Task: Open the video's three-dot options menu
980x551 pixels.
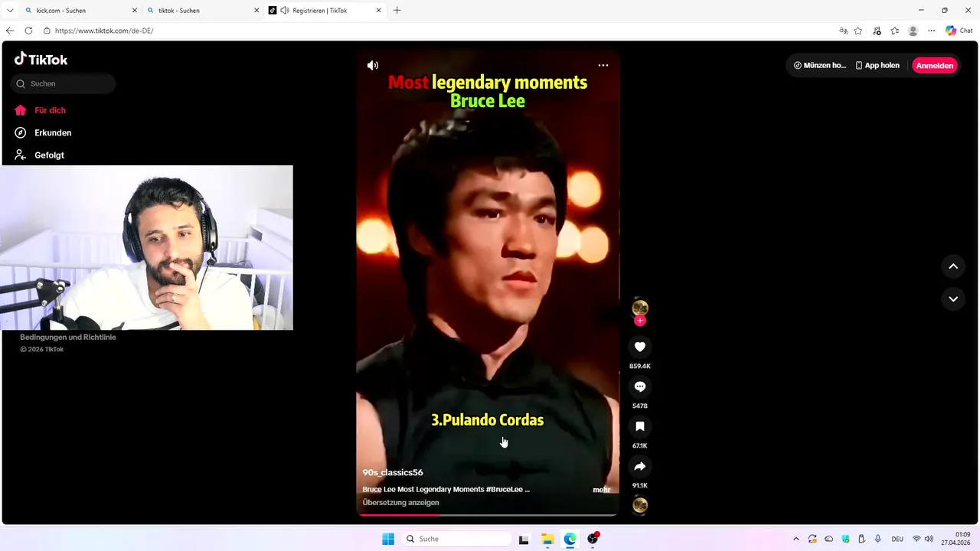Action: coord(603,65)
